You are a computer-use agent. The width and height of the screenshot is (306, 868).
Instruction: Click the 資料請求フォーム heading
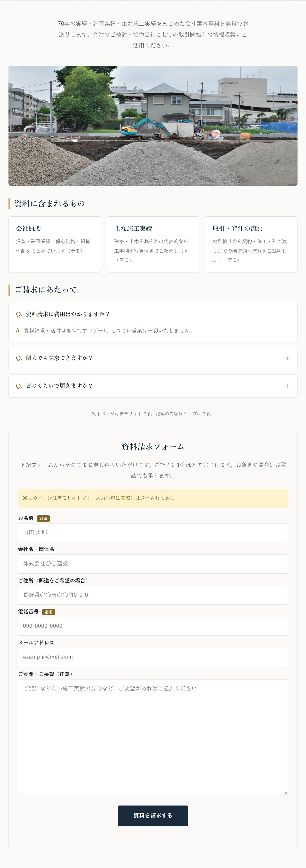pyautogui.click(x=153, y=447)
